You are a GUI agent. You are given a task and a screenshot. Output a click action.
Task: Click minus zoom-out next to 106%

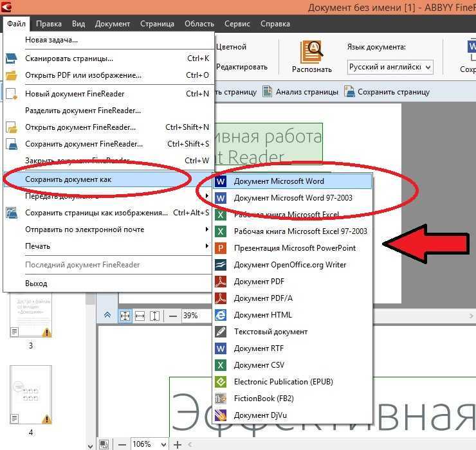pos(122,445)
